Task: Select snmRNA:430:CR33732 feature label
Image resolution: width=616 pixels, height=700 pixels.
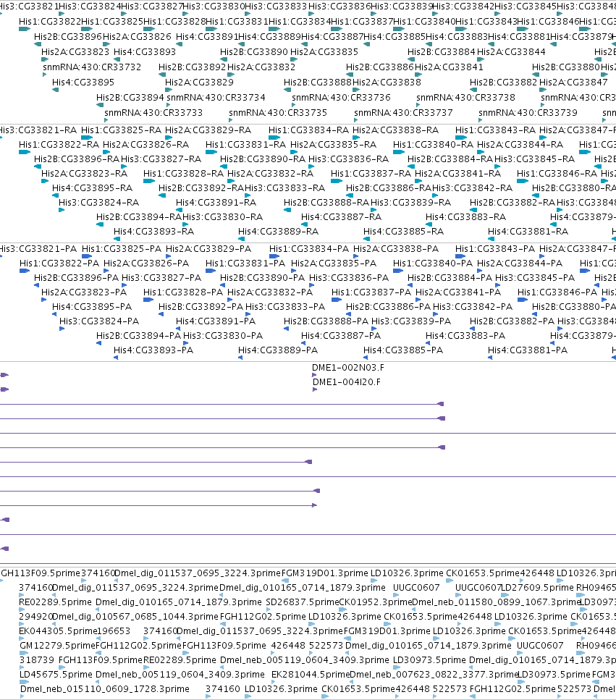Action: [x=92, y=67]
